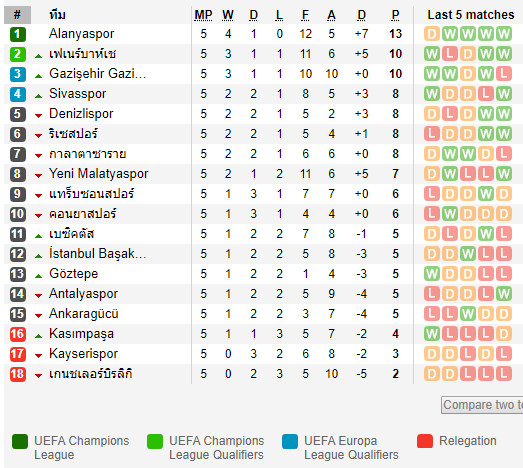Click the blue rank 3 badge
The height and width of the screenshot is (468, 523).
pos(18,74)
